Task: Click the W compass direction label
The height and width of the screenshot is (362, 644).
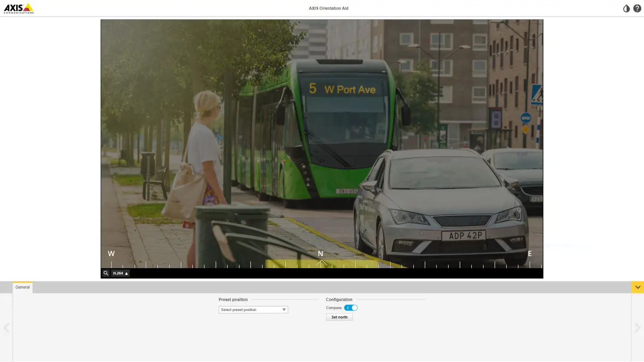Action: 111,253
